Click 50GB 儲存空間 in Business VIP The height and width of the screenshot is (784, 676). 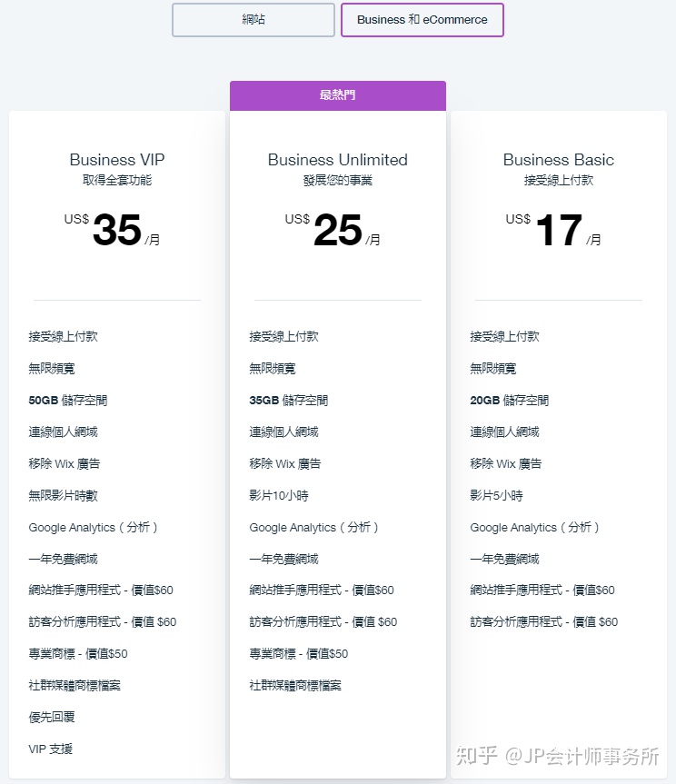click(x=68, y=401)
